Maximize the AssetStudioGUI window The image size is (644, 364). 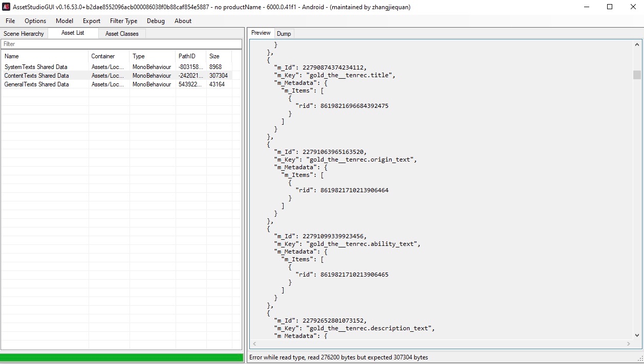[610, 7]
